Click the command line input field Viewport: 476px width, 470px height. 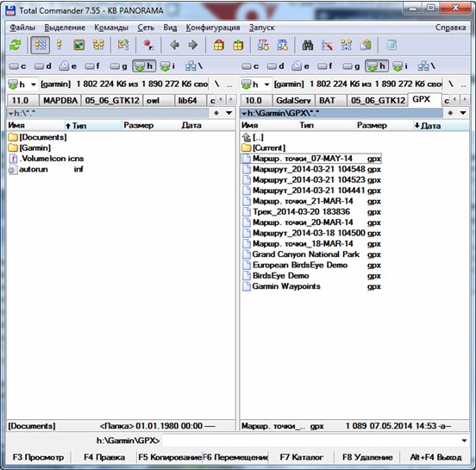coord(310,440)
